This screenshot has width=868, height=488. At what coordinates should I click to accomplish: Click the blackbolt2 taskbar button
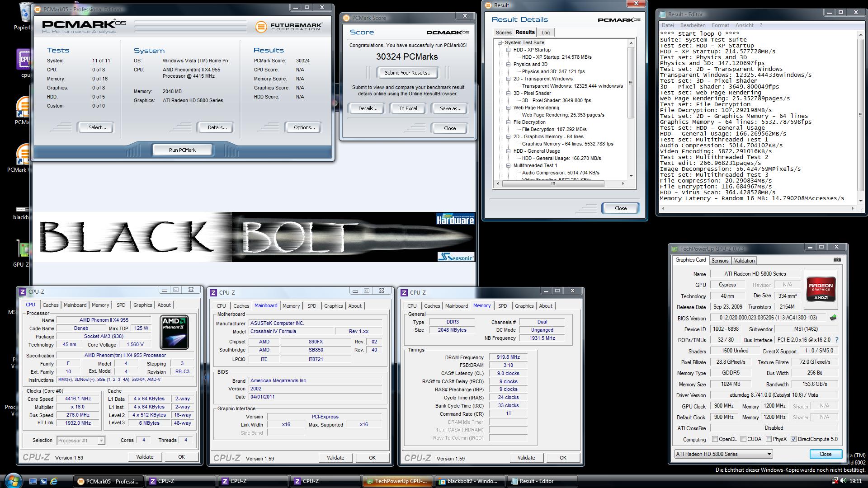(470, 481)
